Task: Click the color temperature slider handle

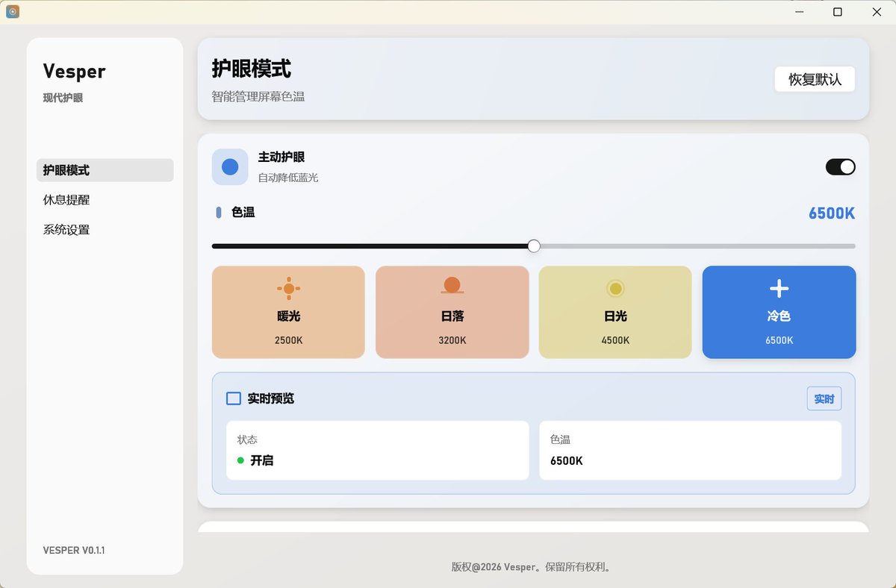Action: click(x=534, y=245)
